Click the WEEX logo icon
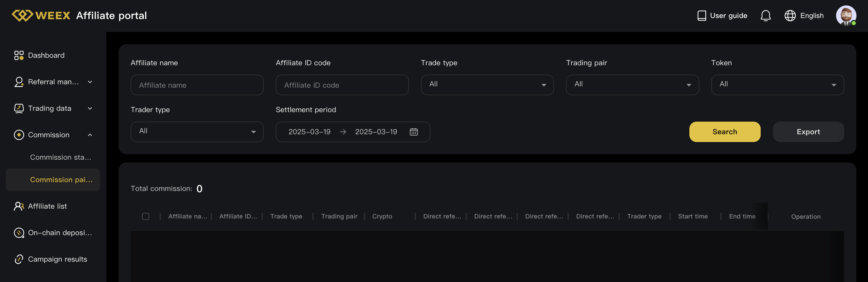This screenshot has width=868, height=282. point(22,16)
